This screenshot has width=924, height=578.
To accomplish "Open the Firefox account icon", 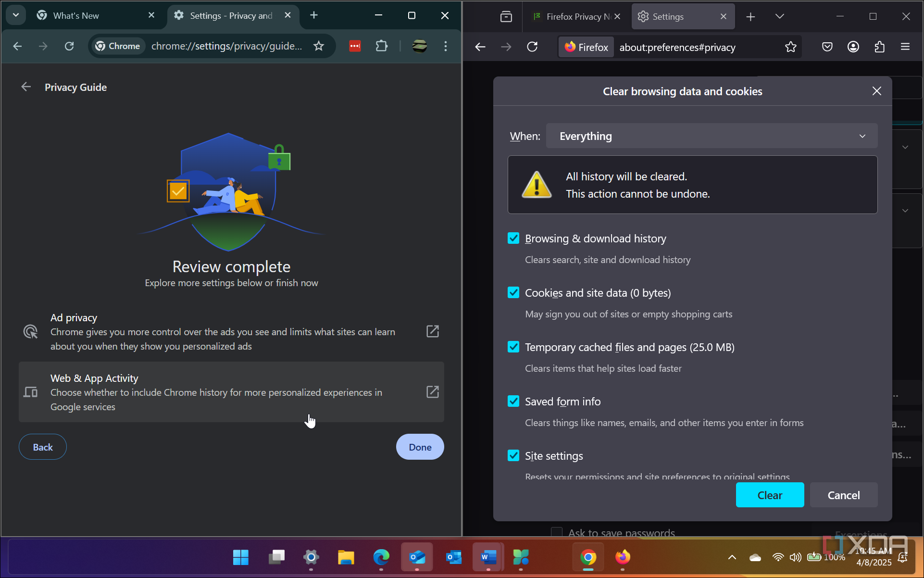I will pos(853,47).
